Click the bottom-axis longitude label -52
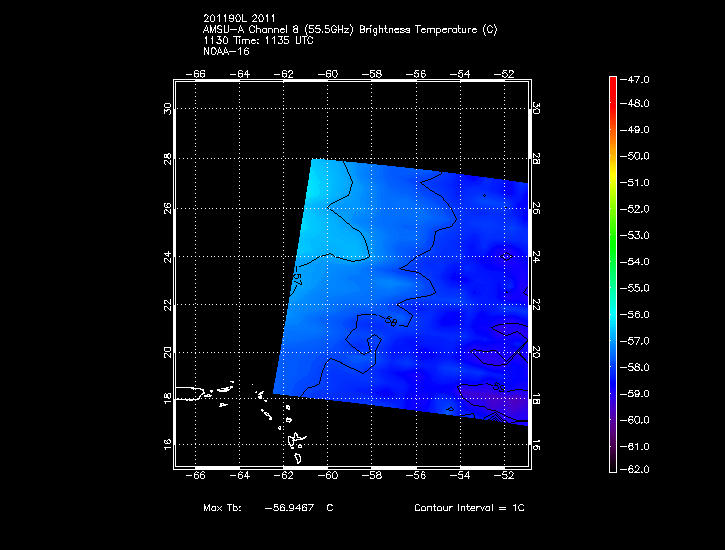 click(x=504, y=476)
